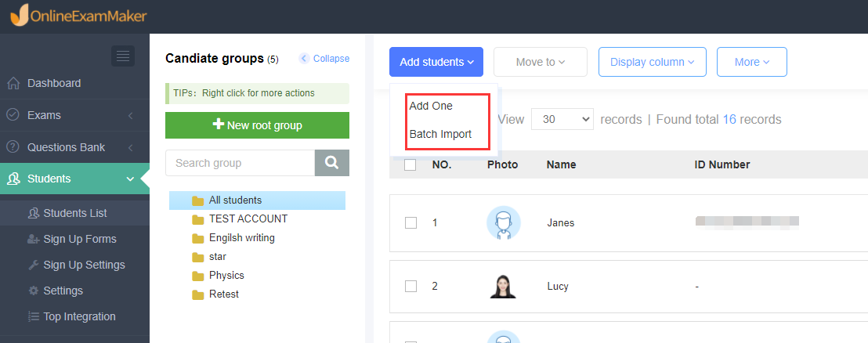Click inside the Search group field

click(241, 163)
